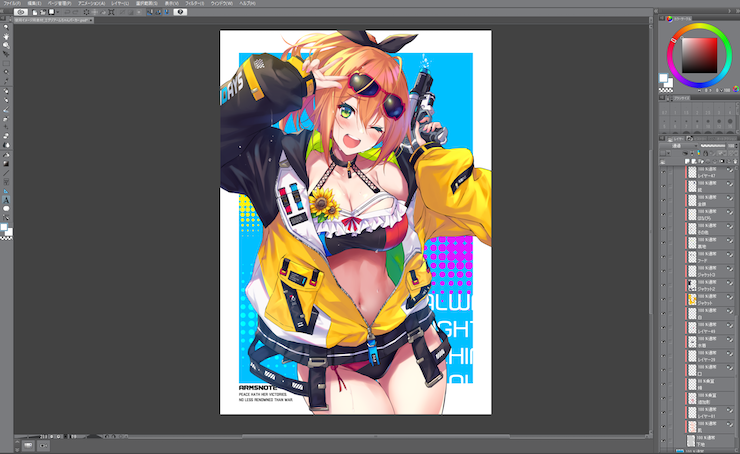Click the New raster layer icon
The image size is (740, 454).
pos(687,161)
